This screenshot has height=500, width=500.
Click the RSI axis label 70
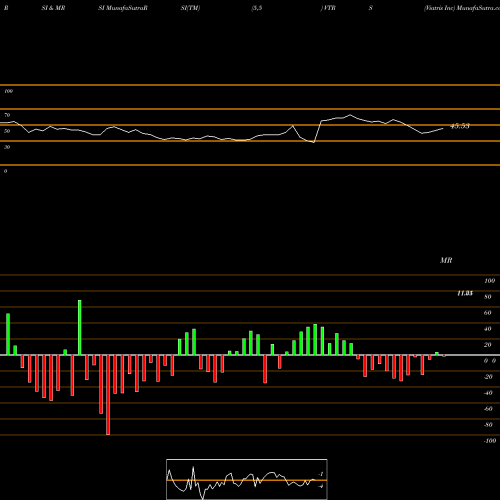(7, 115)
